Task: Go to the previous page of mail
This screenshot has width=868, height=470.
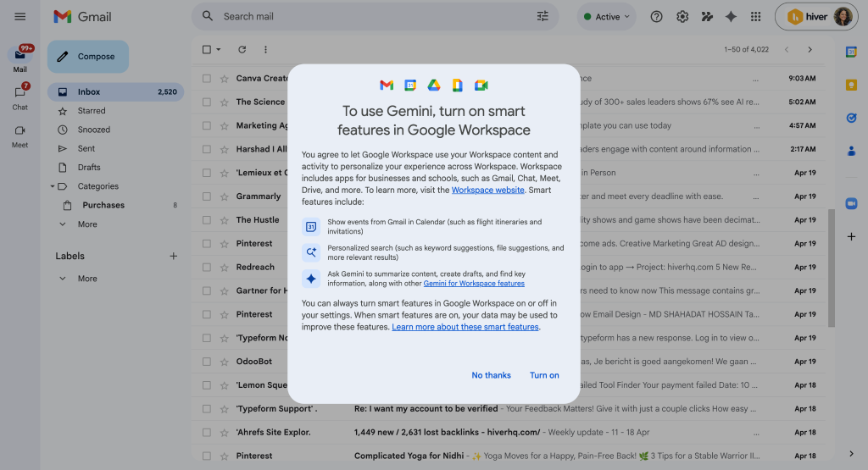Action: 786,49
